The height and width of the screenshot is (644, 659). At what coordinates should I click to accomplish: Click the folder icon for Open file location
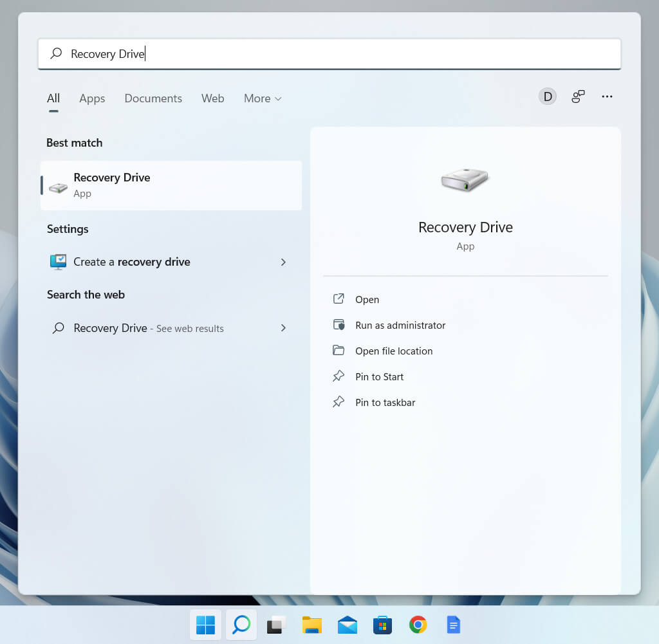(x=339, y=351)
